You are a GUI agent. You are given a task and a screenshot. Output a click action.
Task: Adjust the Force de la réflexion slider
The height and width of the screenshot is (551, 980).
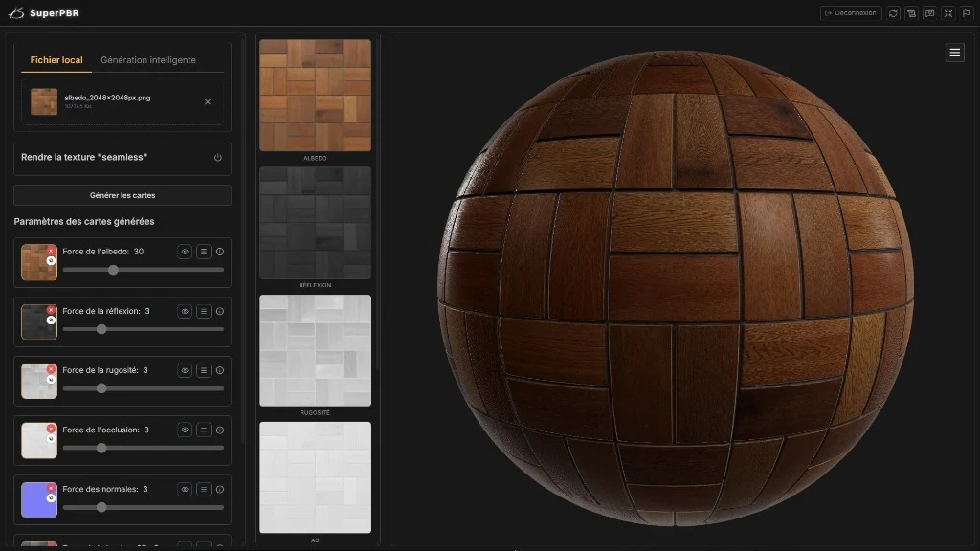pos(144,329)
